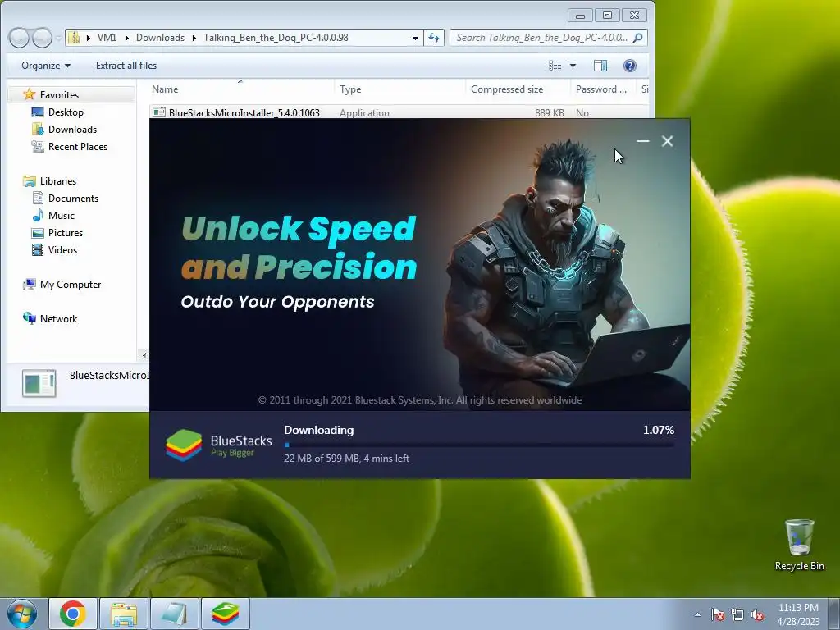The height and width of the screenshot is (630, 840).
Task: Click the Downloading status label
Action: tap(319, 430)
